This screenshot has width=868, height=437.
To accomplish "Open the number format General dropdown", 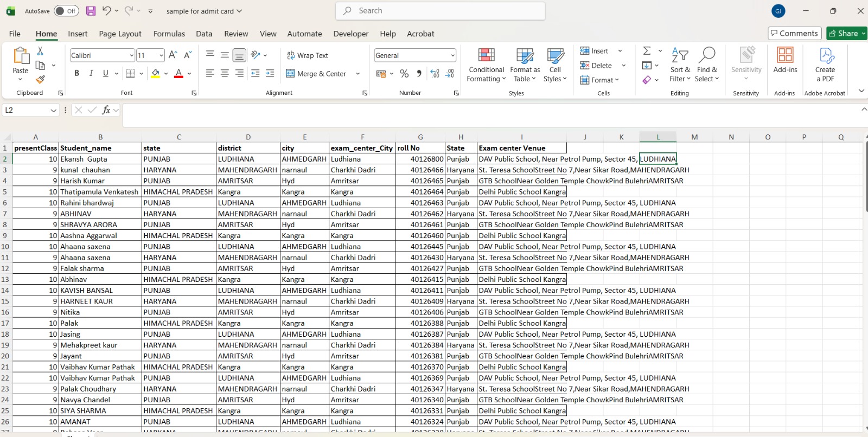I will pos(452,55).
